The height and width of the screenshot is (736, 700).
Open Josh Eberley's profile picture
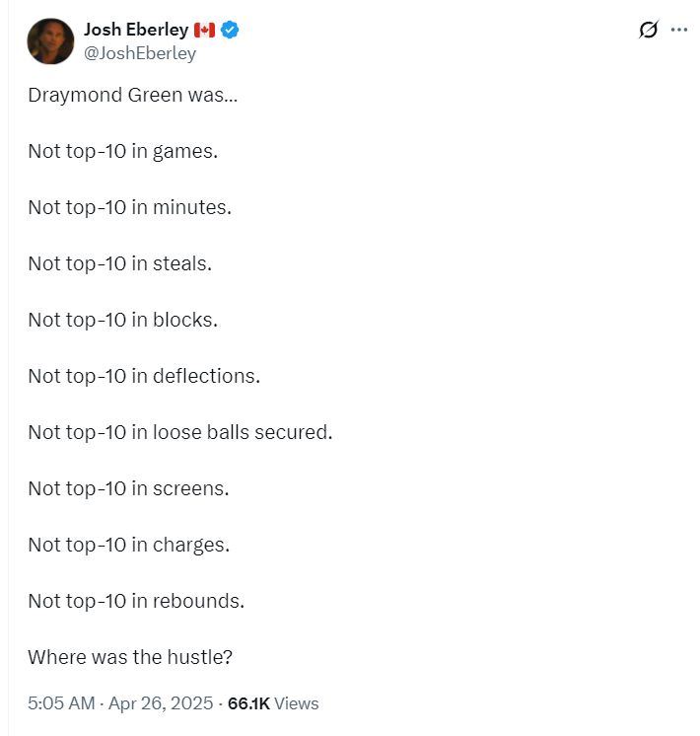51,41
